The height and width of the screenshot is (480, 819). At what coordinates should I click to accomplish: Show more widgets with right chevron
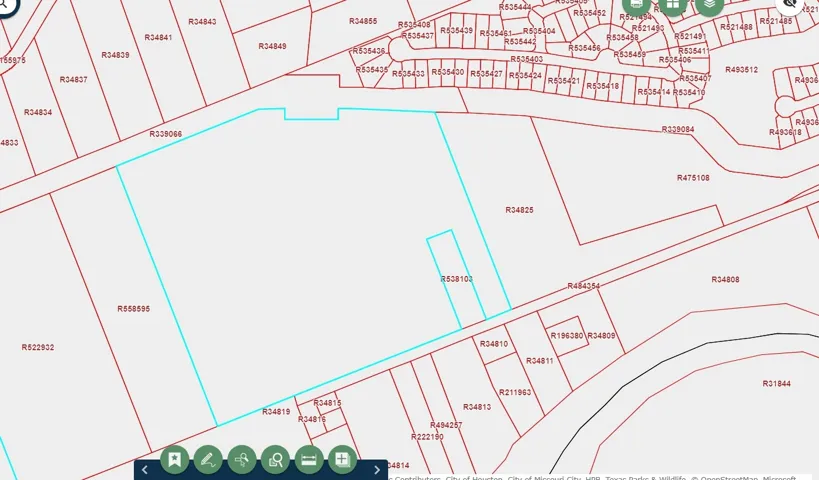tap(377, 470)
